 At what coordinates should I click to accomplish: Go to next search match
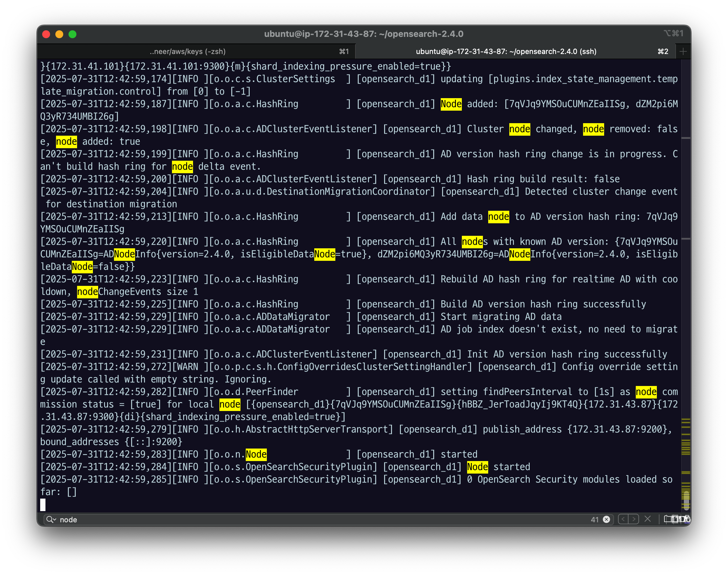tap(634, 519)
